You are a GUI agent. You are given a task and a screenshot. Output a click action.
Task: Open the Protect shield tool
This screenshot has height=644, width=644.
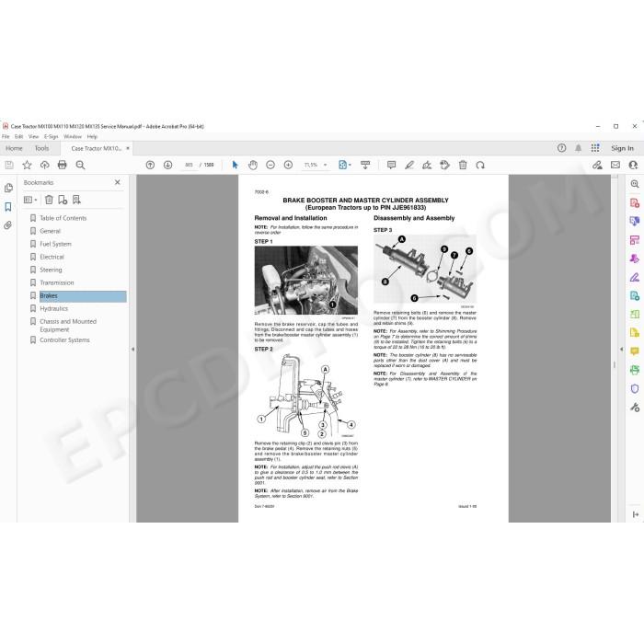pos(635,388)
